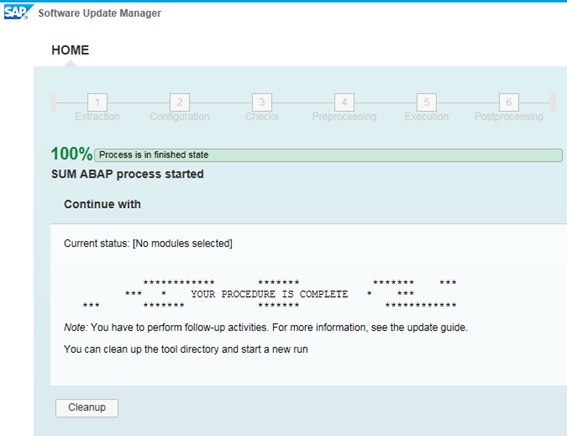
Task: Click the follow-up activities note text
Action: [x=266, y=328]
